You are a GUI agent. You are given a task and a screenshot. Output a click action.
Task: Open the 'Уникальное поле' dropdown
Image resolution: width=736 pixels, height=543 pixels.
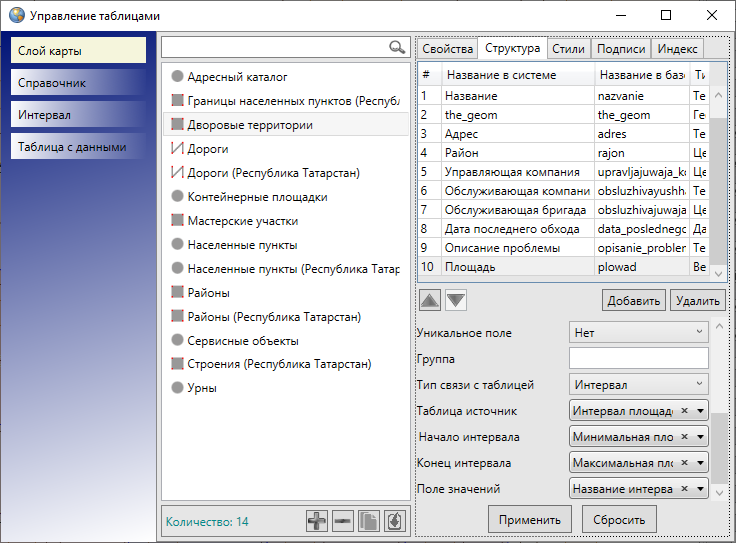click(639, 332)
